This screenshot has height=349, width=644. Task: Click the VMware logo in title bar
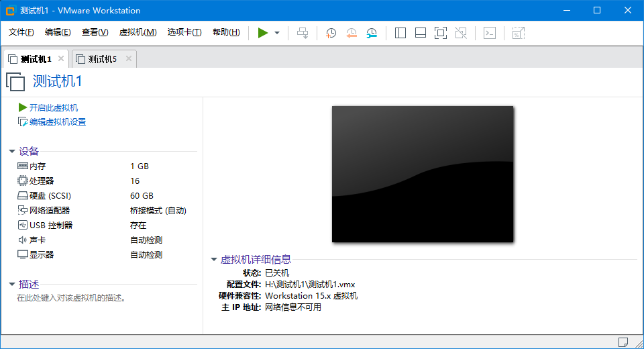pos(10,10)
